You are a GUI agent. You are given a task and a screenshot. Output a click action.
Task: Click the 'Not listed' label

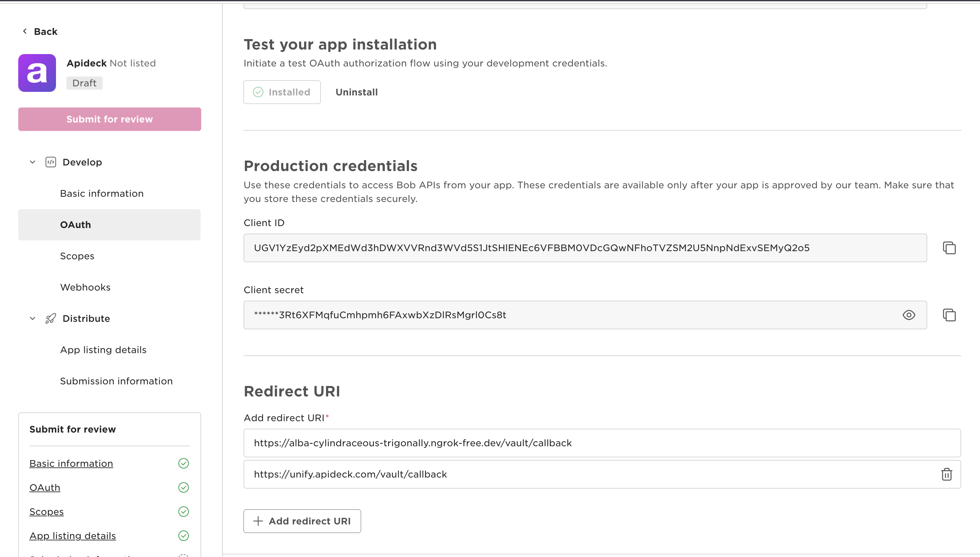[133, 63]
